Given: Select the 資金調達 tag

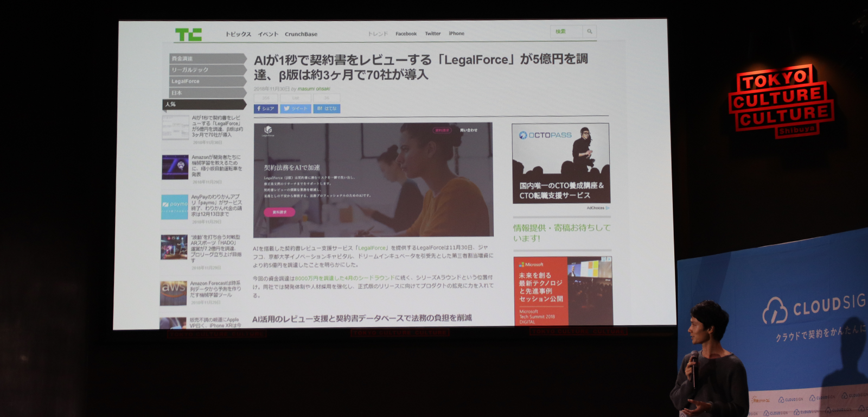Looking at the screenshot, I should (x=208, y=59).
